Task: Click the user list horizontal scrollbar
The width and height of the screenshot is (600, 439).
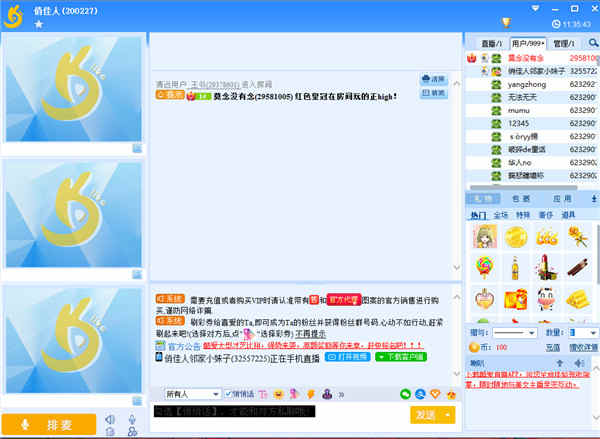Action: pyautogui.click(x=523, y=187)
